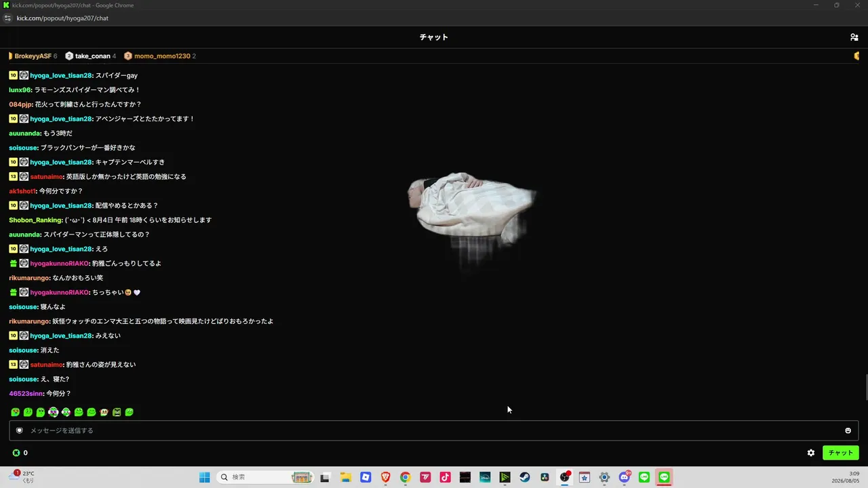Click username hyogakunnoRIAKO above ちっちゃい message

coord(60,293)
